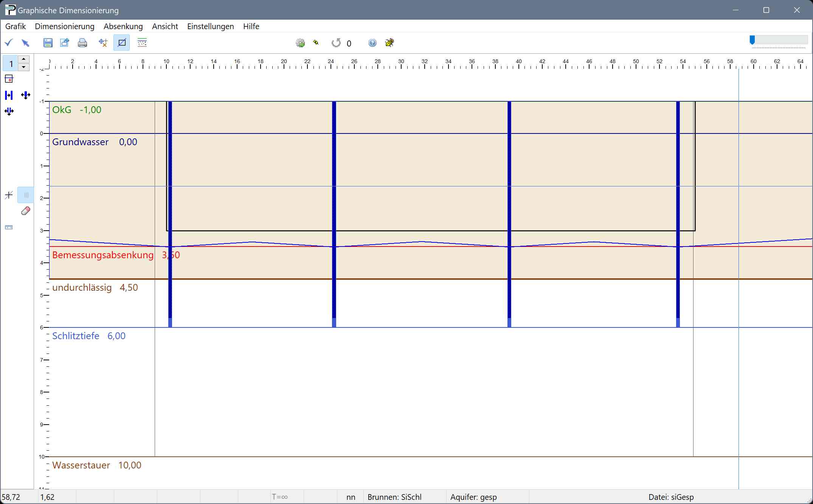Toggle the vertical lines display button
This screenshot has width=813, height=504.
[26, 195]
